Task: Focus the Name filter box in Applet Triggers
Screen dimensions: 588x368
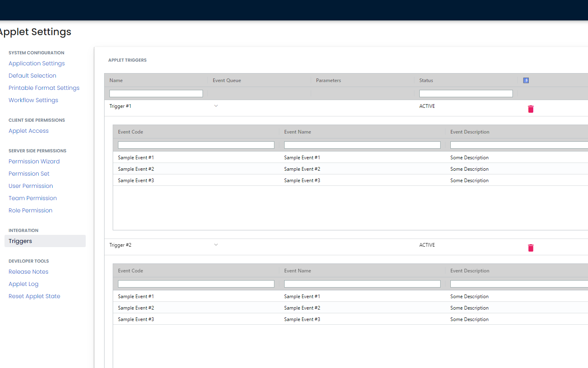Action: [156, 94]
